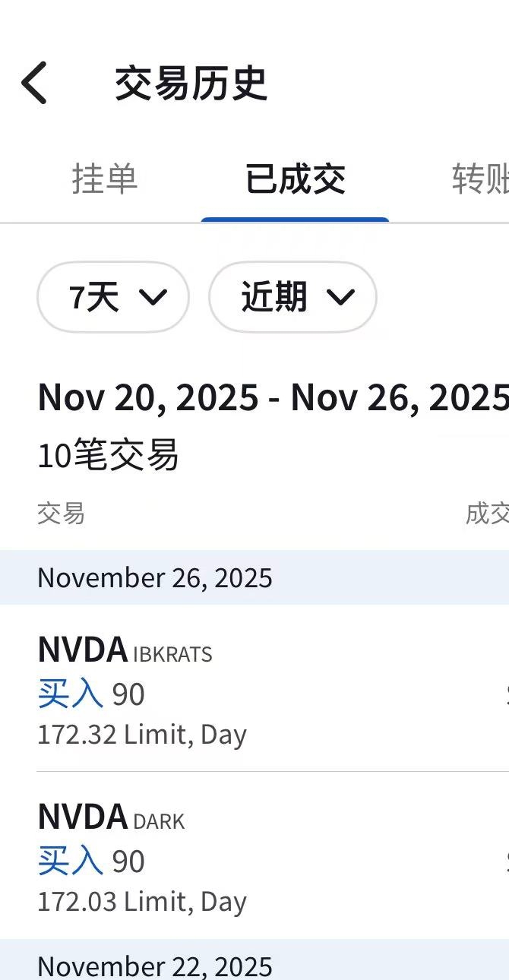Open the partially visible 转账 tab
The image size is (509, 980).
click(x=480, y=179)
